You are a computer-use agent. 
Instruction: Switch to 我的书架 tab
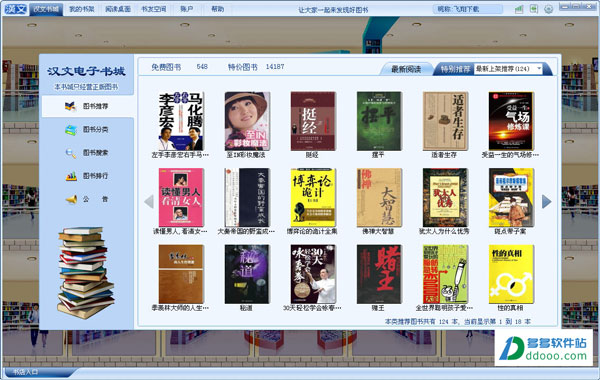[82, 9]
